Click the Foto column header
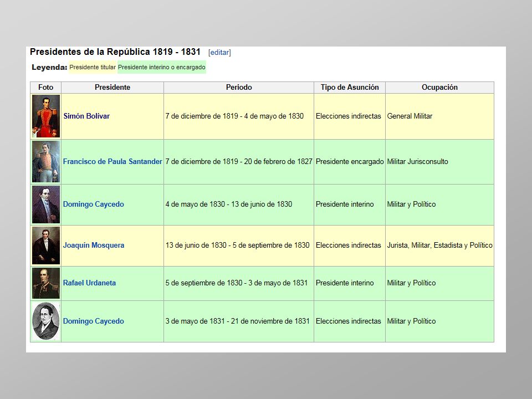Image resolution: width=532 pixels, height=399 pixels. point(46,87)
